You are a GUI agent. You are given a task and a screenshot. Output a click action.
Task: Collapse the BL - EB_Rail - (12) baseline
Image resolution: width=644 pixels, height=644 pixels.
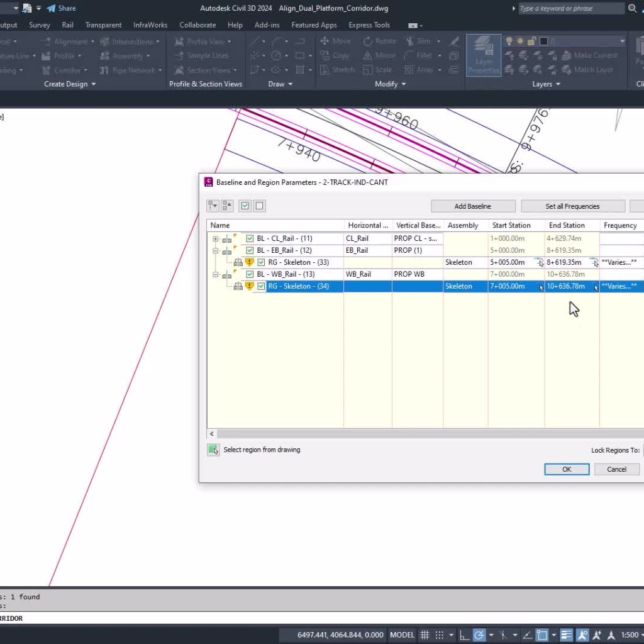click(x=216, y=250)
